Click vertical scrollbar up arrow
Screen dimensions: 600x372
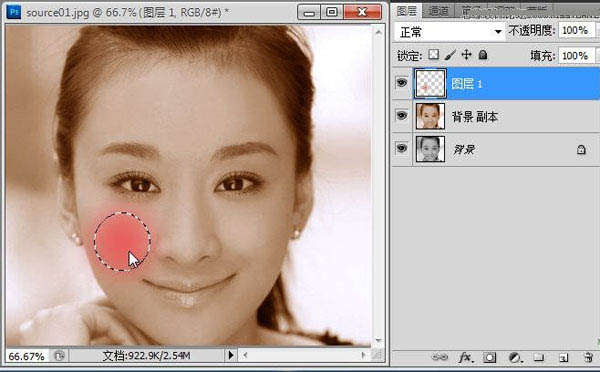[x=378, y=32]
